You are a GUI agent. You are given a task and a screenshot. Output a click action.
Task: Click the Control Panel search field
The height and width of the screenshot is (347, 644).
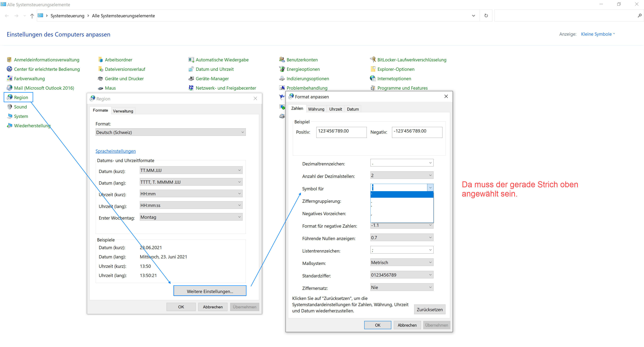click(565, 15)
